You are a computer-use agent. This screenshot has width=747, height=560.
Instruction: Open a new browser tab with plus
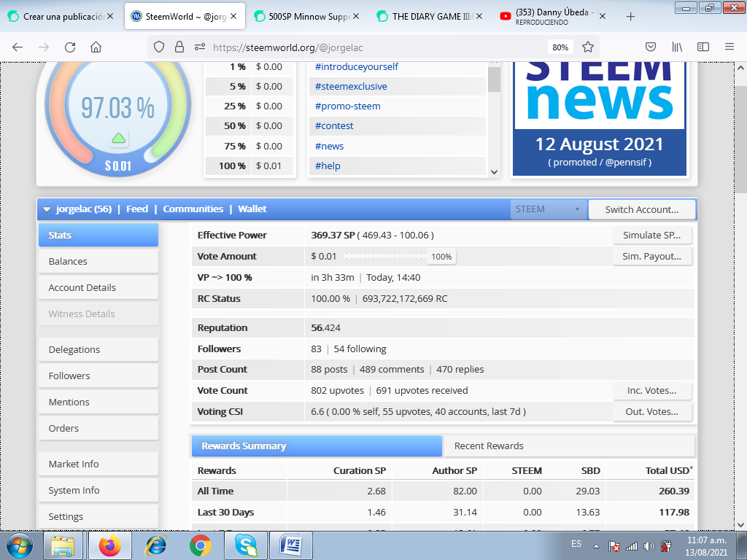[631, 17]
